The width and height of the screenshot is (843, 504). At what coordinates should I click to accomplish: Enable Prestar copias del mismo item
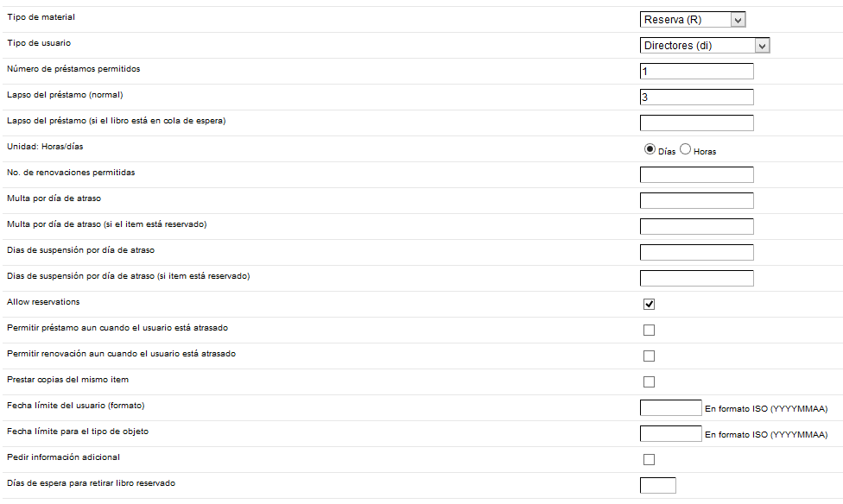point(650,381)
